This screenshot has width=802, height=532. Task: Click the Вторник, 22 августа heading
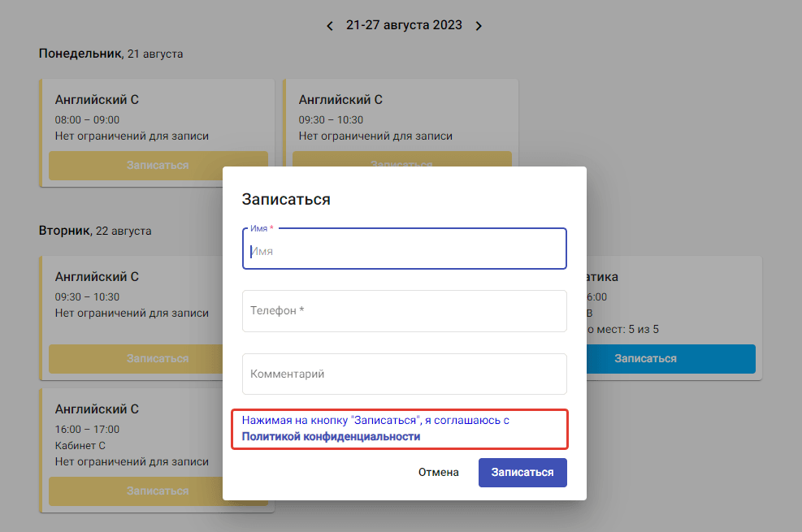[95, 231]
